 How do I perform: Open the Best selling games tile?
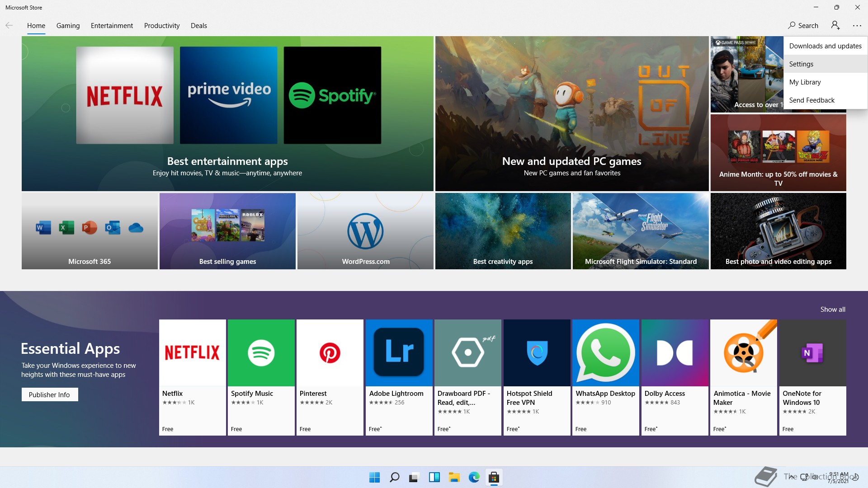[x=227, y=231]
